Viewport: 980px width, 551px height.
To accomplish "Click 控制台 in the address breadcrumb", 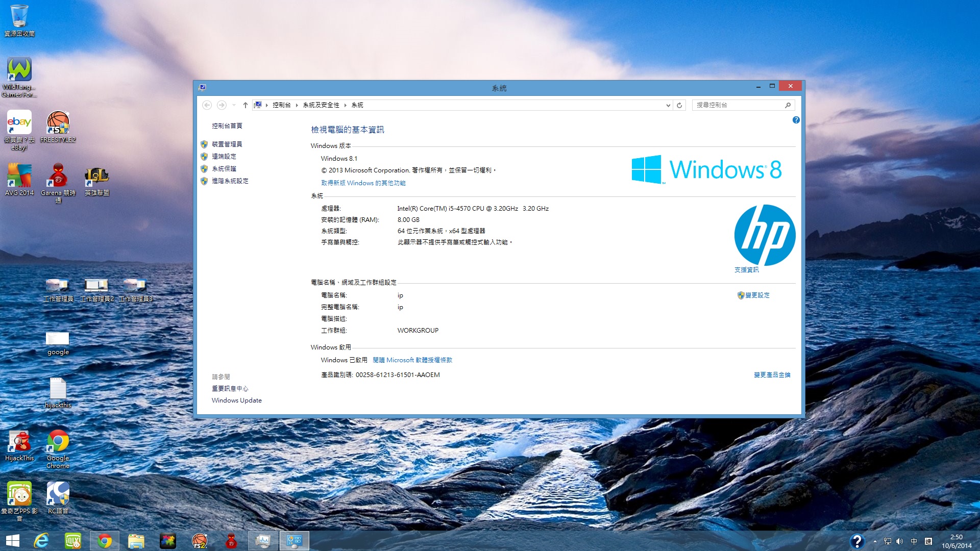I will coord(281,105).
